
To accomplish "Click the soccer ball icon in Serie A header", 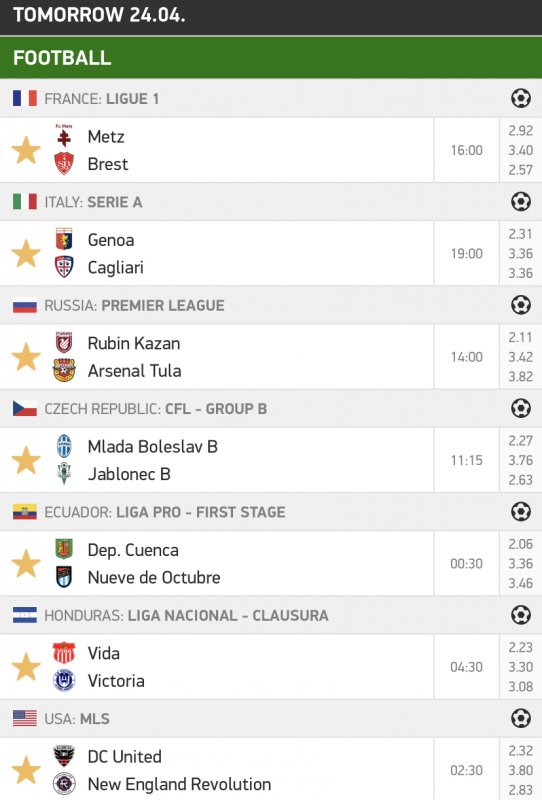I will (521, 202).
